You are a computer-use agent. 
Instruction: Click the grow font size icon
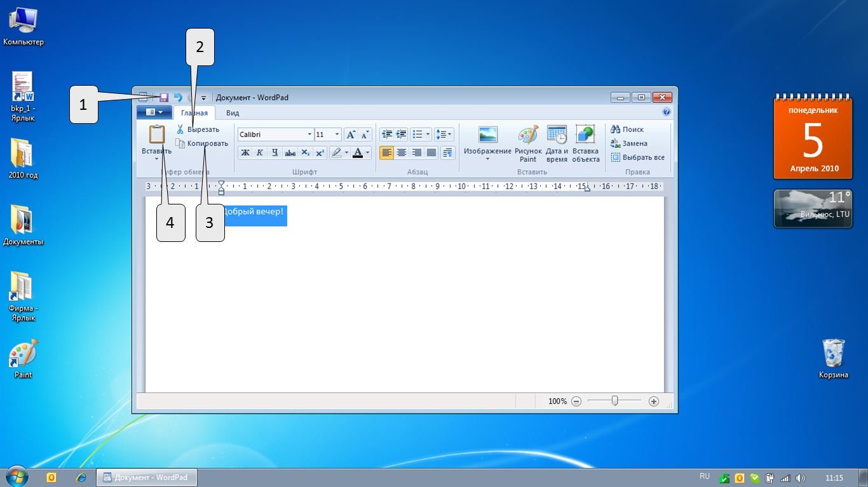351,135
